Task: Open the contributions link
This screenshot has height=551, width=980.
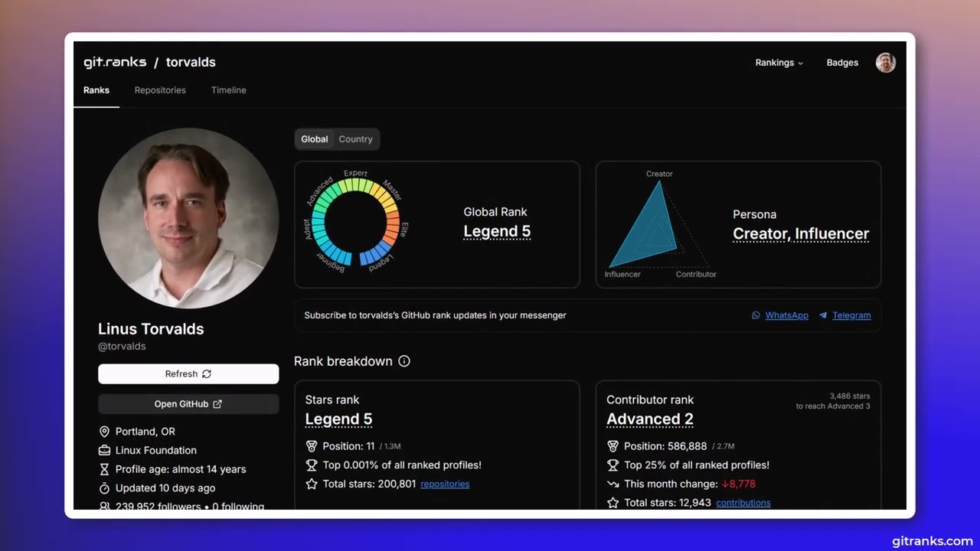Action: tap(743, 503)
